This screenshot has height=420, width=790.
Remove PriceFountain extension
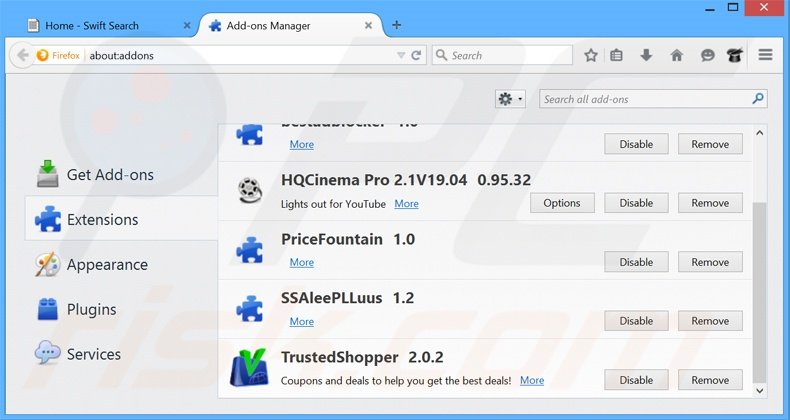click(710, 262)
